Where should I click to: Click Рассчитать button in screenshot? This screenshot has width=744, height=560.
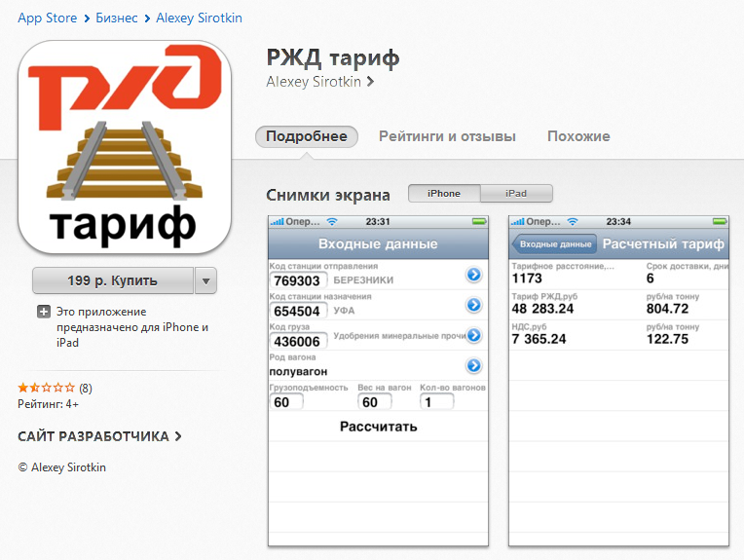378,427
